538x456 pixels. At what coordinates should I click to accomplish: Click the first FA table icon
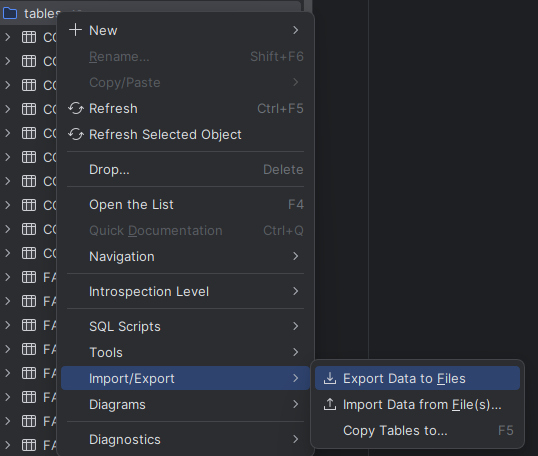pos(29,277)
